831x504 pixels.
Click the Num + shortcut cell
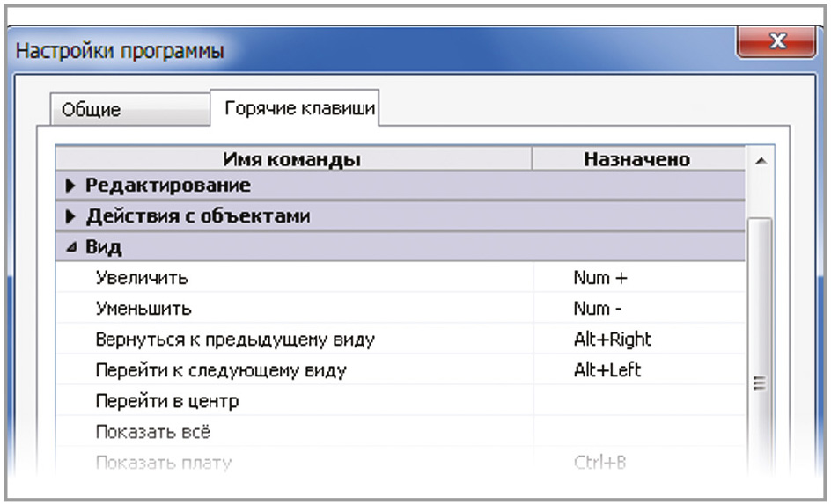point(600,278)
